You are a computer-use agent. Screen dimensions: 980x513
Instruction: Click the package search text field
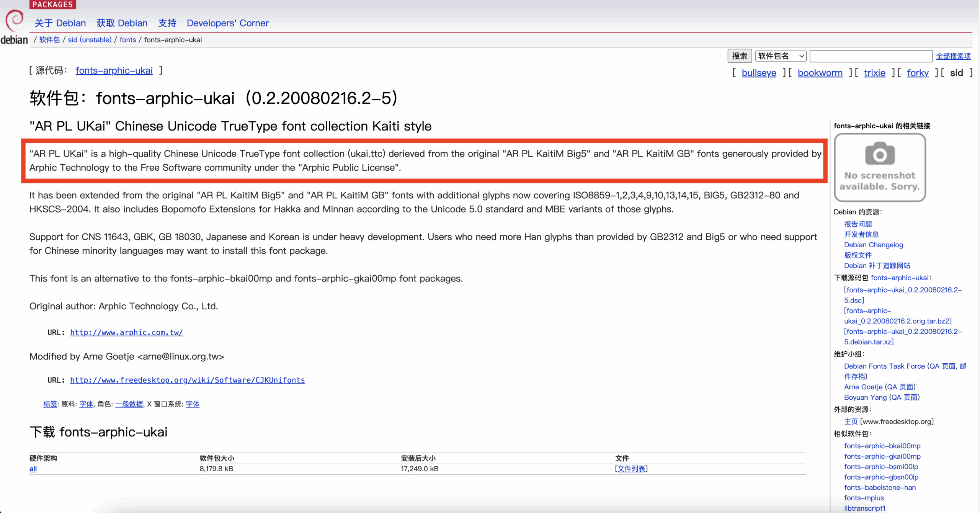pyautogui.click(x=871, y=56)
